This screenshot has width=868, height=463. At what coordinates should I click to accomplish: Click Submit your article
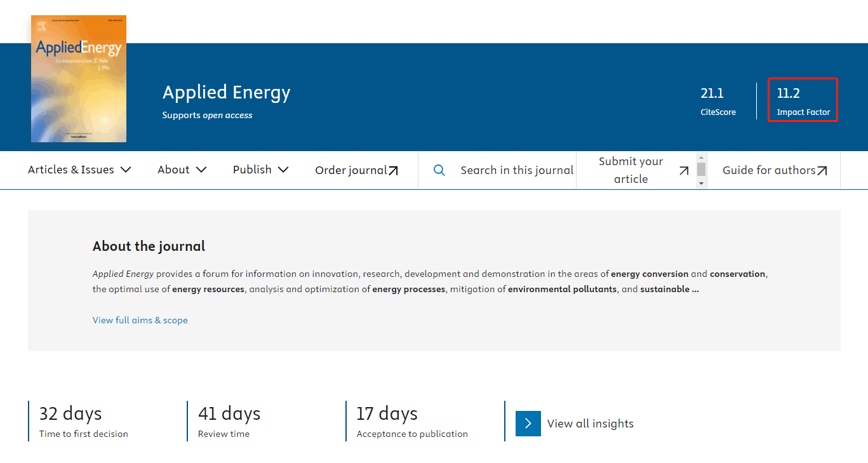tap(631, 170)
